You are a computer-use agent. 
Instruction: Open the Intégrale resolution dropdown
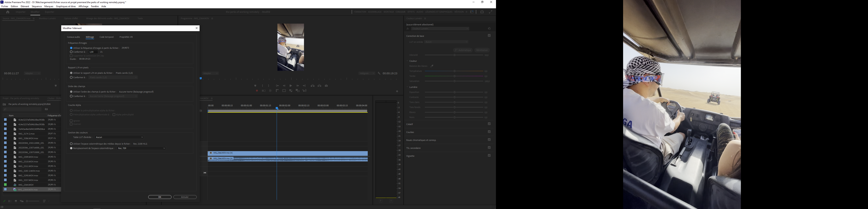367,73
